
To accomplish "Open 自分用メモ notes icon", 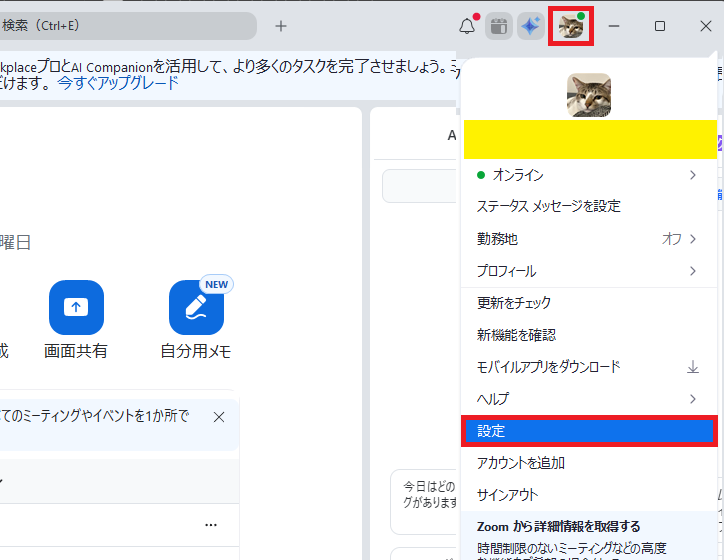I will pos(196,307).
